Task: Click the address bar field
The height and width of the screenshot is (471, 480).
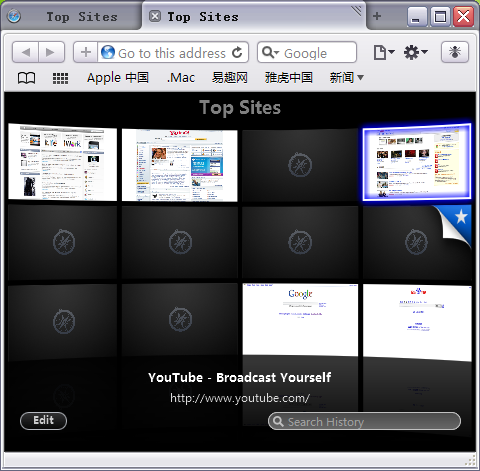Action: [x=173, y=52]
